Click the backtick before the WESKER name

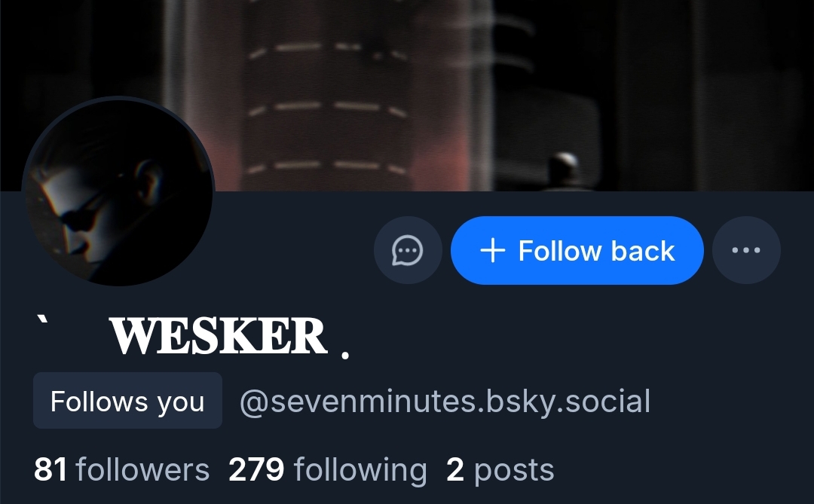pyautogui.click(x=42, y=322)
